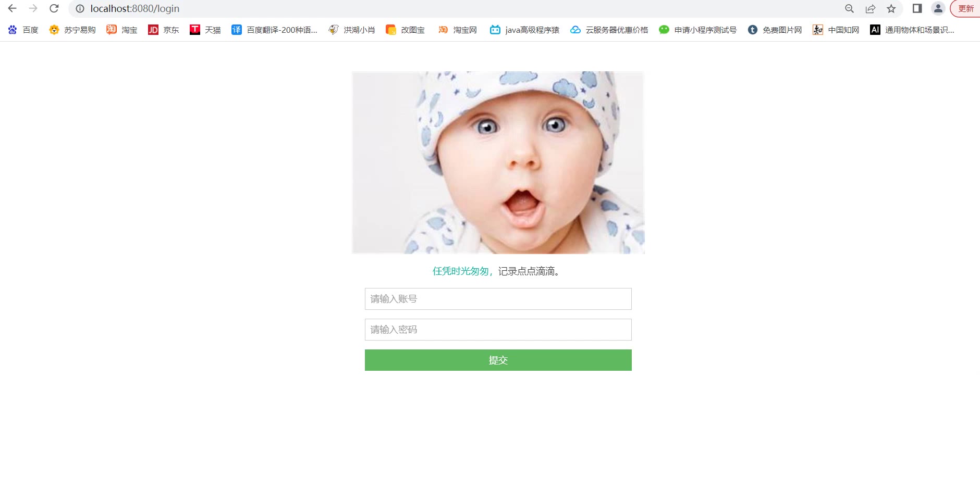Click the browser back arrow
Viewport: 980px width, 477px height.
(12, 8)
